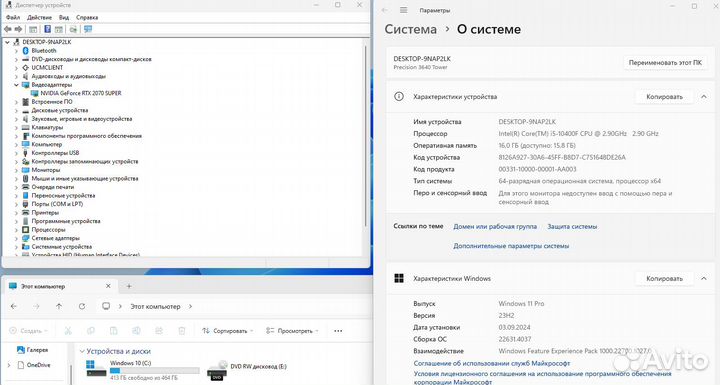Open Settings hamburger navigation menu
720x385 pixels.
point(404,10)
